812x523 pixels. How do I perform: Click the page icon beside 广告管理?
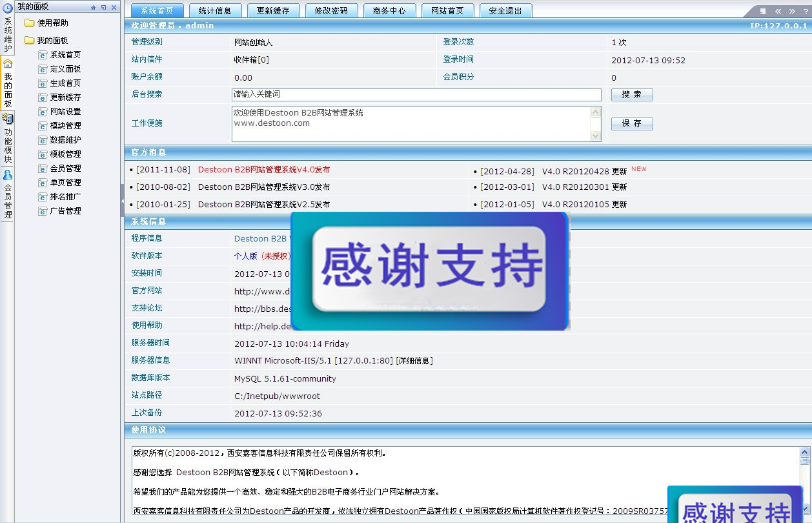[43, 211]
